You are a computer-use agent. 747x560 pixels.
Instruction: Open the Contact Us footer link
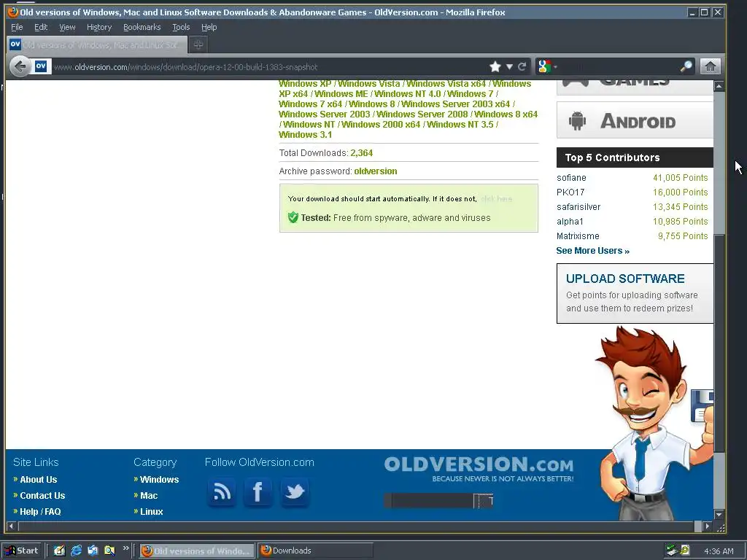(42, 496)
